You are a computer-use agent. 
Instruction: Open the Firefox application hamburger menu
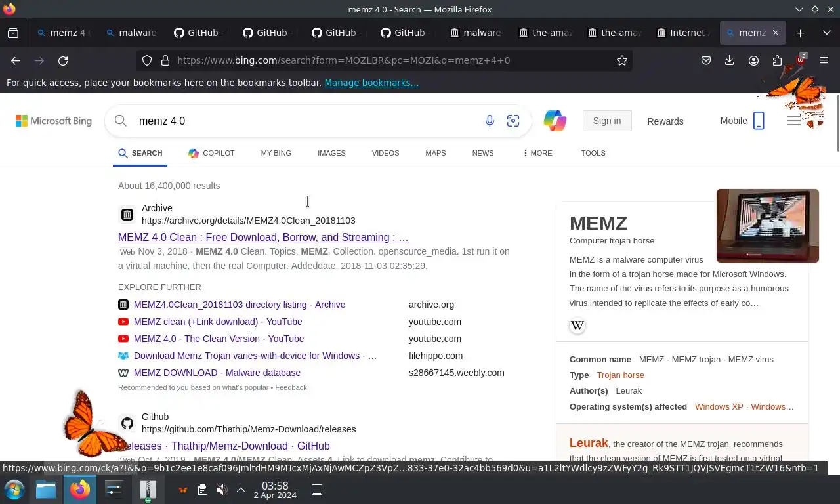click(x=824, y=60)
